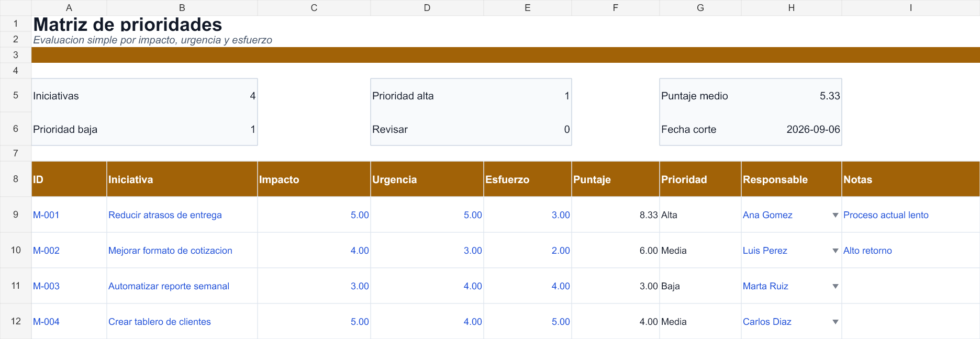980x339 pixels.
Task: Select the M-002 ID cell
Action: (69, 251)
